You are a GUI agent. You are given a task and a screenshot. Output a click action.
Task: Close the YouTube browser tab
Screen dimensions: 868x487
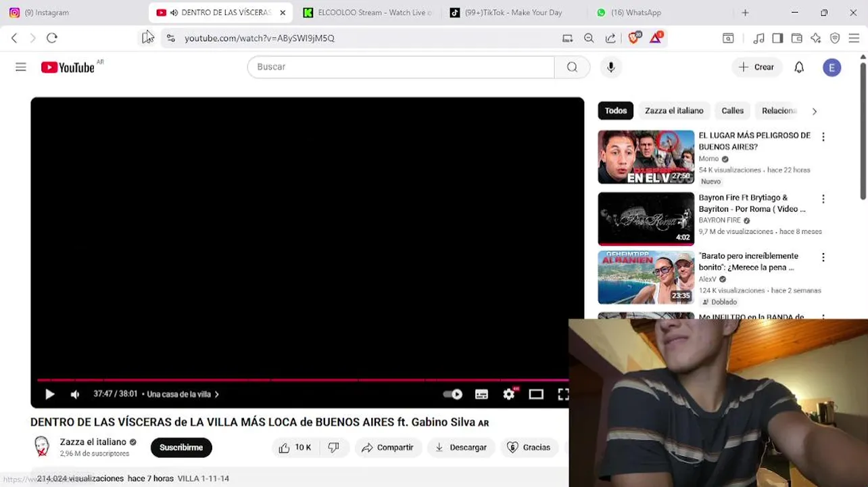tap(283, 12)
